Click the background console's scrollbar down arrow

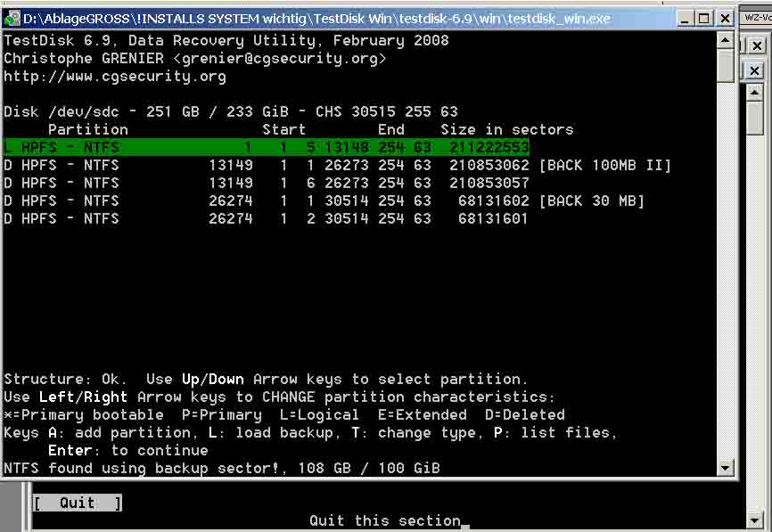pos(754,520)
